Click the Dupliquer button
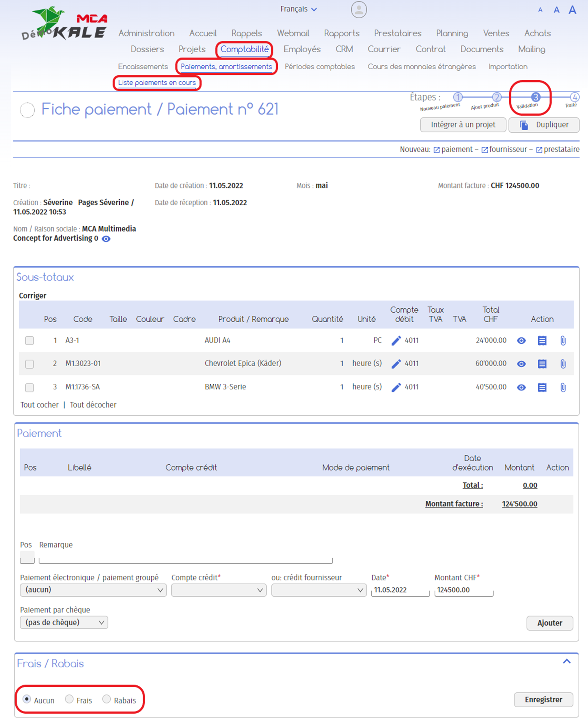The height and width of the screenshot is (723, 588). pos(543,125)
